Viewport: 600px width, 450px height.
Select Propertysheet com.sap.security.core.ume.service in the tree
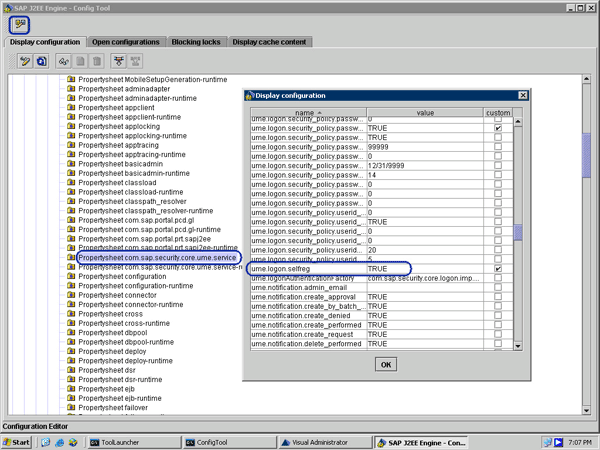157,258
